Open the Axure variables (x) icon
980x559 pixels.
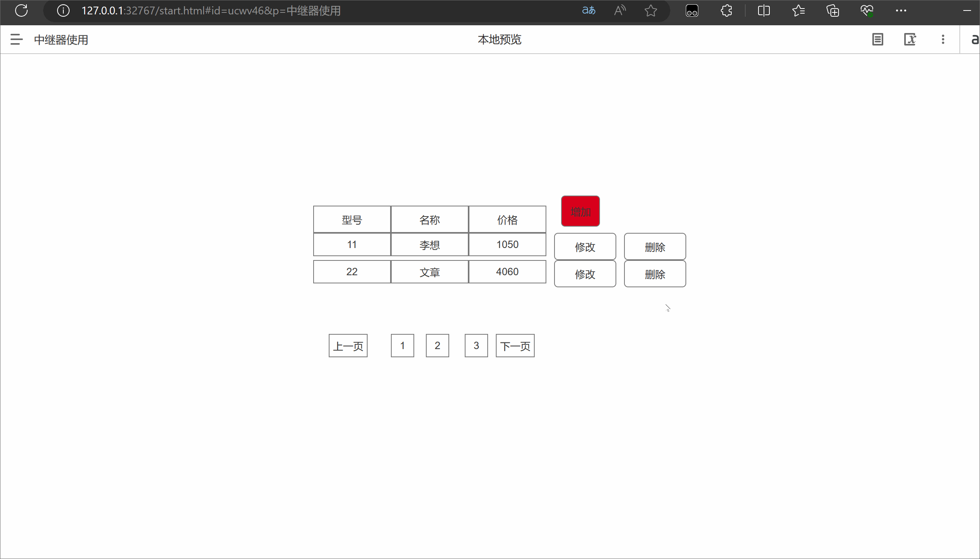click(x=910, y=39)
